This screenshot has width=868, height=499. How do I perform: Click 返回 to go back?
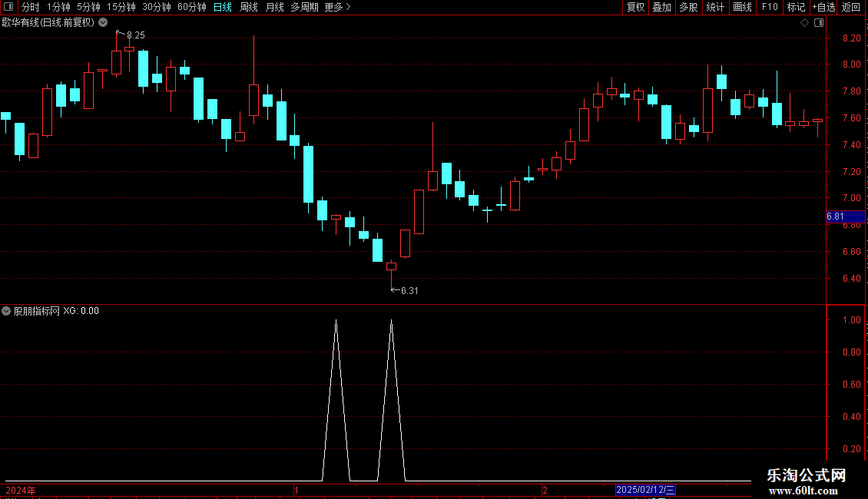click(851, 7)
